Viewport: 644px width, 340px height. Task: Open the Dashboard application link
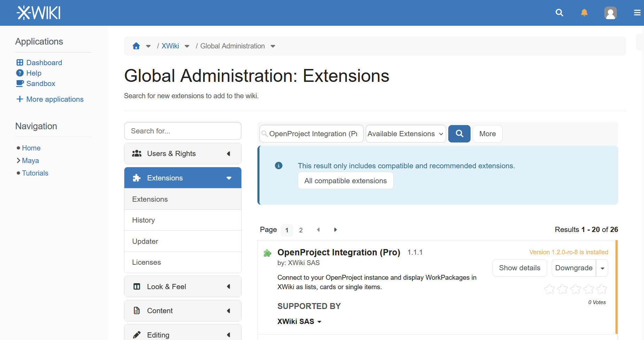[44, 63]
